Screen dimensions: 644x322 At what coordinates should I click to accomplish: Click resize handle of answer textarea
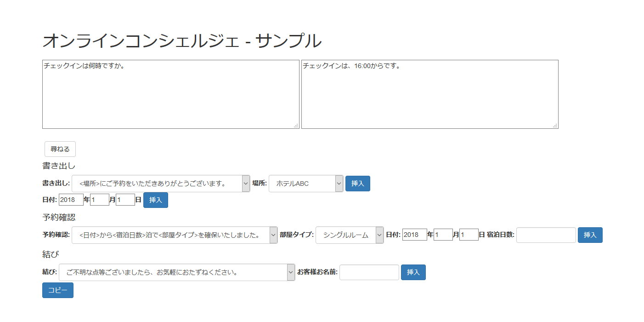point(555,126)
